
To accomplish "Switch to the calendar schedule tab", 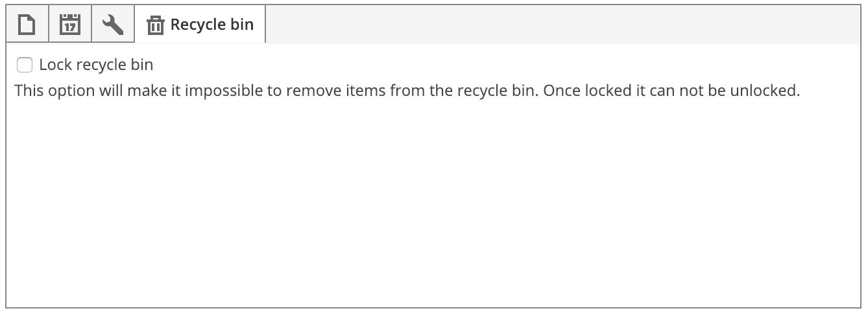I will pyautogui.click(x=69, y=25).
